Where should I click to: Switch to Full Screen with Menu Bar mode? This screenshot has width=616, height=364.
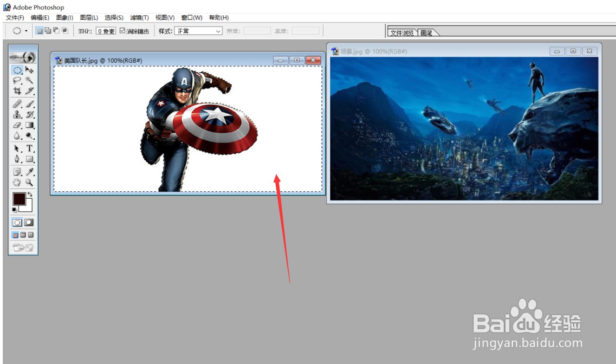[x=23, y=235]
